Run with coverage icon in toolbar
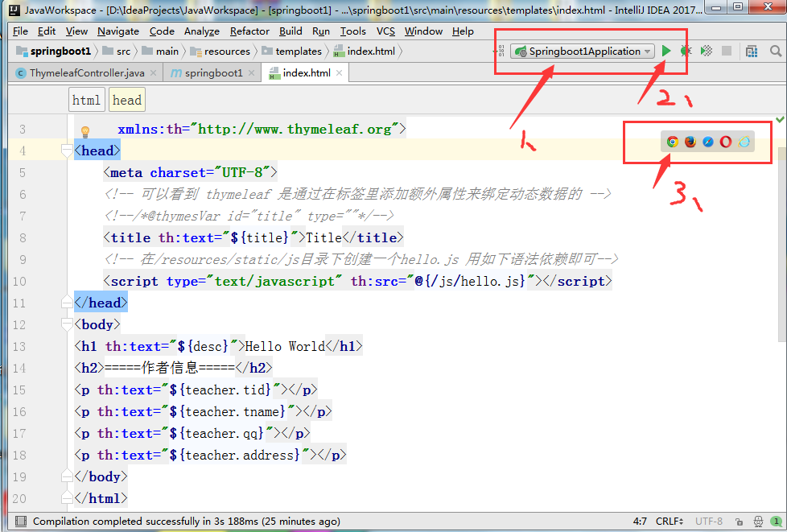 coord(707,51)
